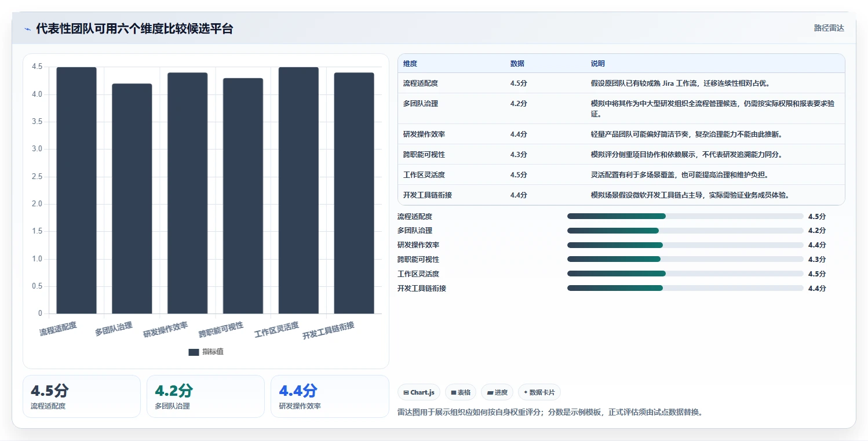The height and width of the screenshot is (441, 868).
Task: Open the 4.4分 研发操作效率 data card
Action: pos(330,396)
